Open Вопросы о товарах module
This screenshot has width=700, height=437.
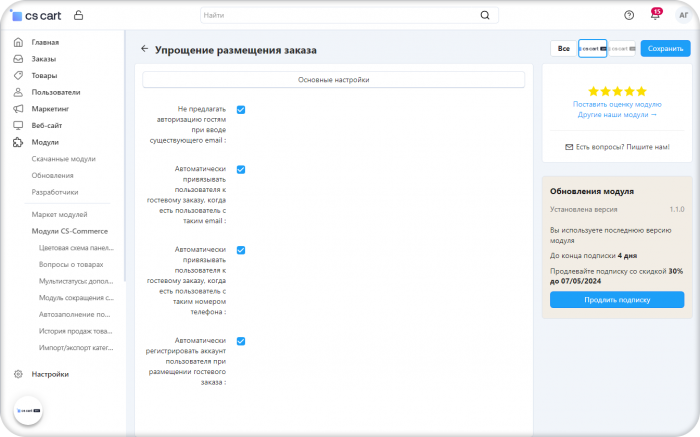[x=71, y=265]
